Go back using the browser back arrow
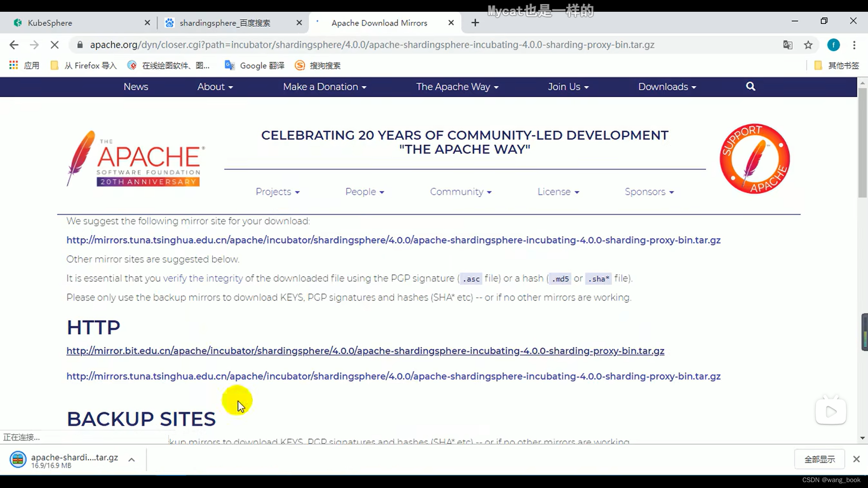The height and width of the screenshot is (488, 868). pos(14,45)
